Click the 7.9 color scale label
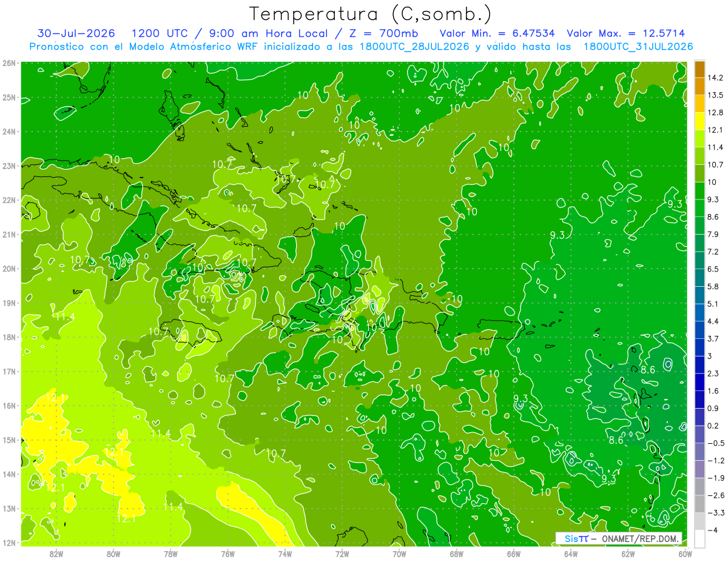Screen dimensions: 728x562 coord(714,234)
